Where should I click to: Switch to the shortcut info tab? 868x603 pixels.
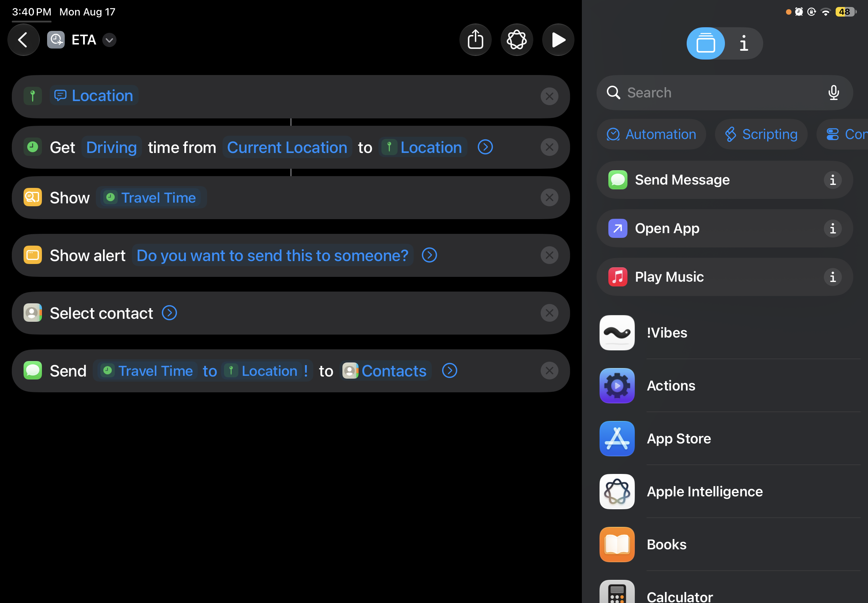[x=743, y=43]
